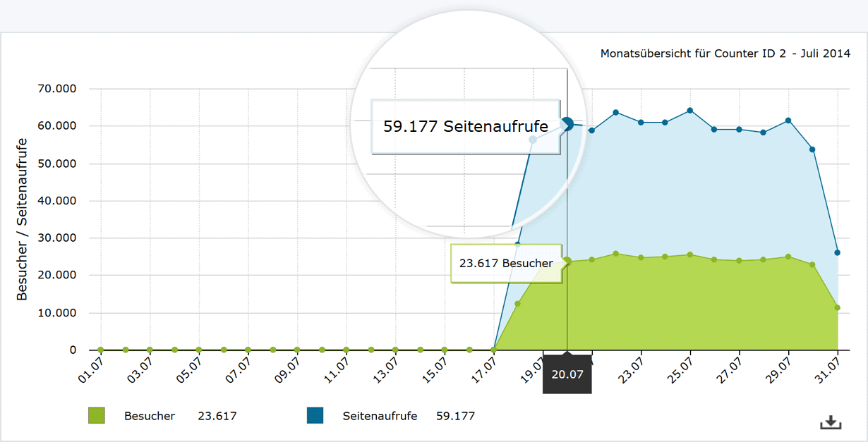Click the Seitenaufrufe data point for 29.07

click(788, 121)
